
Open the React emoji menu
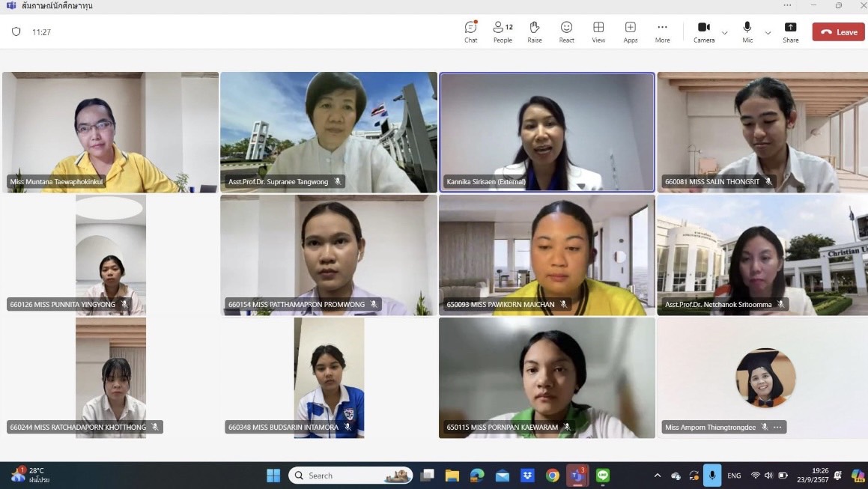click(x=566, y=31)
